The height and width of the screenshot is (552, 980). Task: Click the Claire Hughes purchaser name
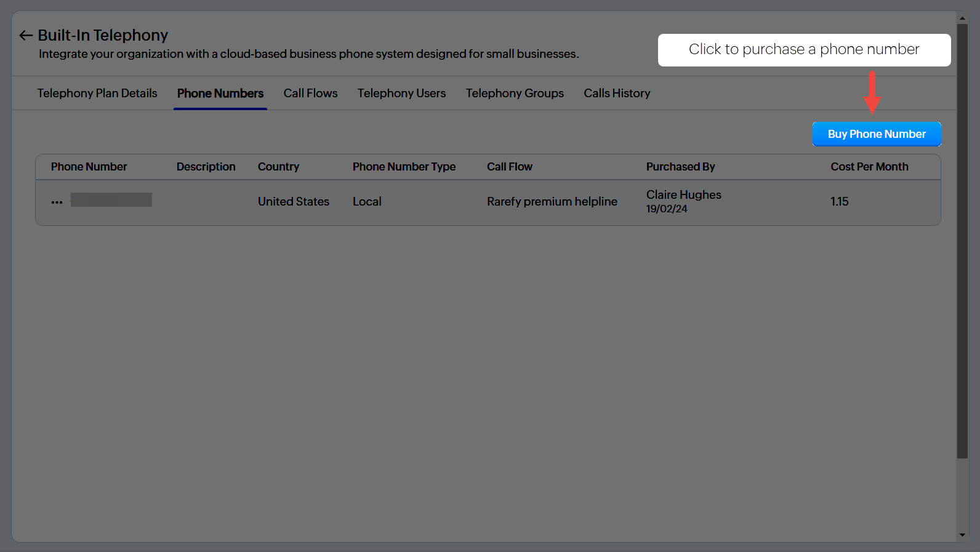[683, 195]
